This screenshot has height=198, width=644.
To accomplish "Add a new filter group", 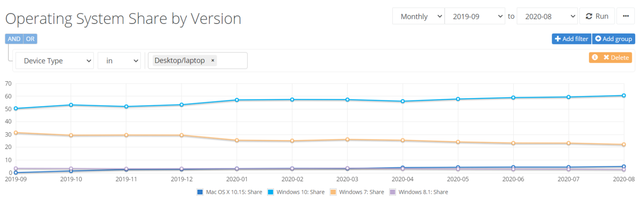I will [x=613, y=39].
